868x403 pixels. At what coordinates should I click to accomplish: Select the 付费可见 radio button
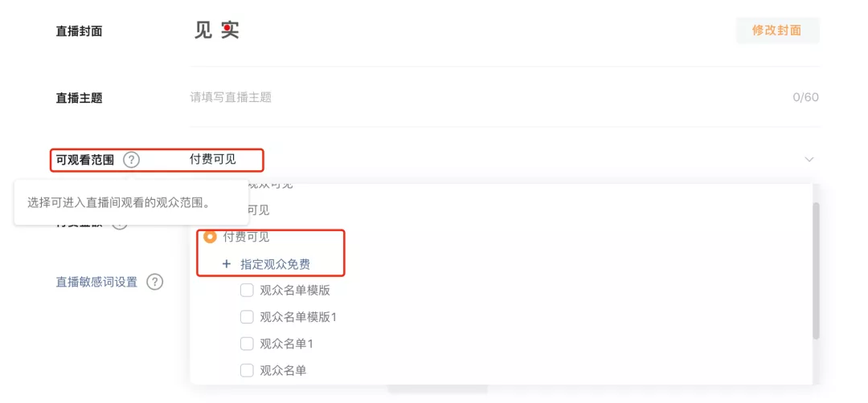(x=210, y=237)
